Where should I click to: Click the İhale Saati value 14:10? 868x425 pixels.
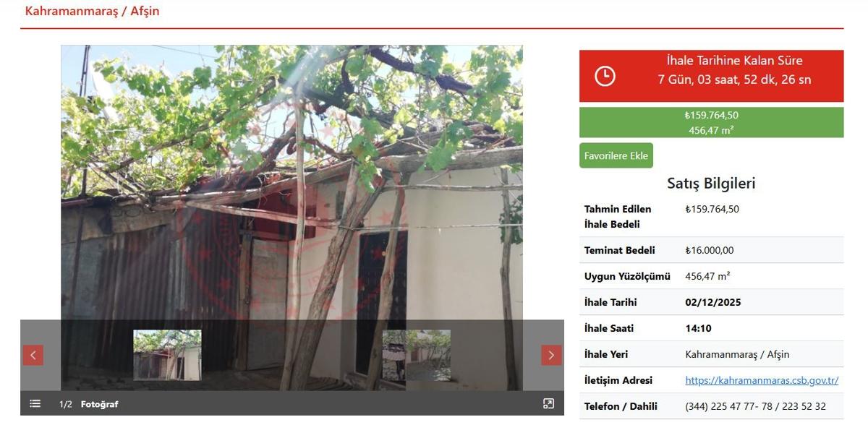[x=698, y=328]
